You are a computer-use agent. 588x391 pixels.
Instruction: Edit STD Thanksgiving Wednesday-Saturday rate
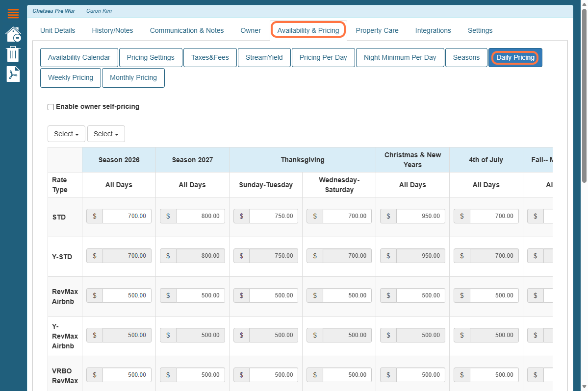click(x=347, y=216)
